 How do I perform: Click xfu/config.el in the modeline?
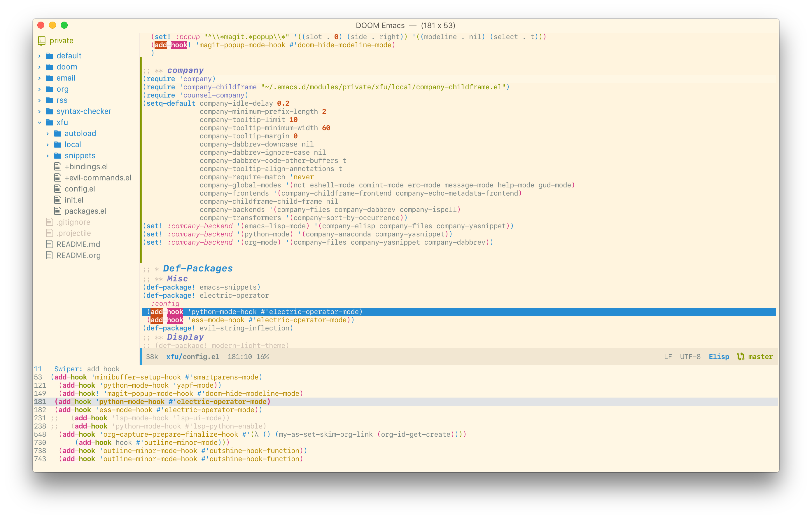[x=192, y=356]
